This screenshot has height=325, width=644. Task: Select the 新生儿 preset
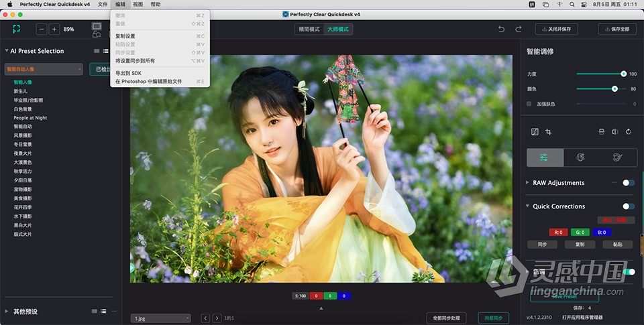coord(21,91)
